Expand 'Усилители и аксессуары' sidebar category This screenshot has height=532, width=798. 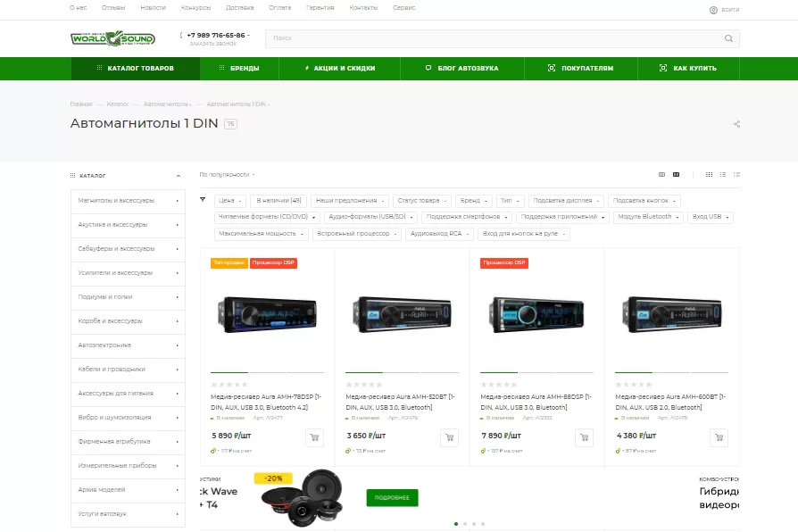pos(128,273)
